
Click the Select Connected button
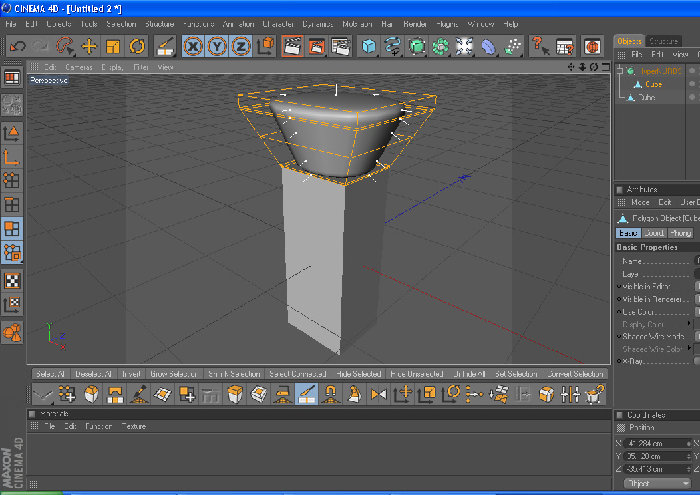pyautogui.click(x=298, y=374)
